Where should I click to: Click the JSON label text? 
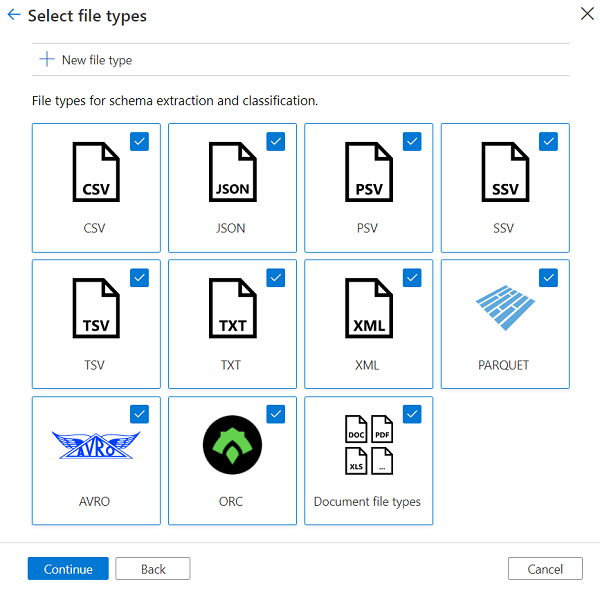[230, 228]
